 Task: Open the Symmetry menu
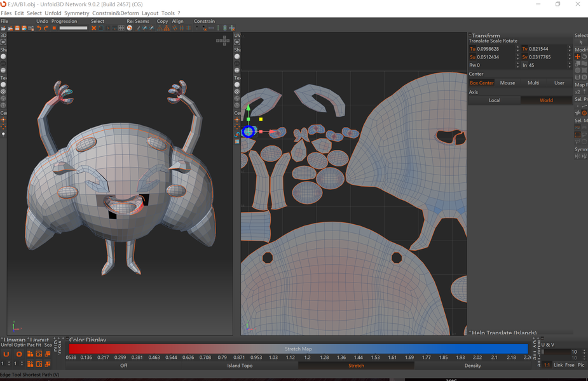click(76, 13)
